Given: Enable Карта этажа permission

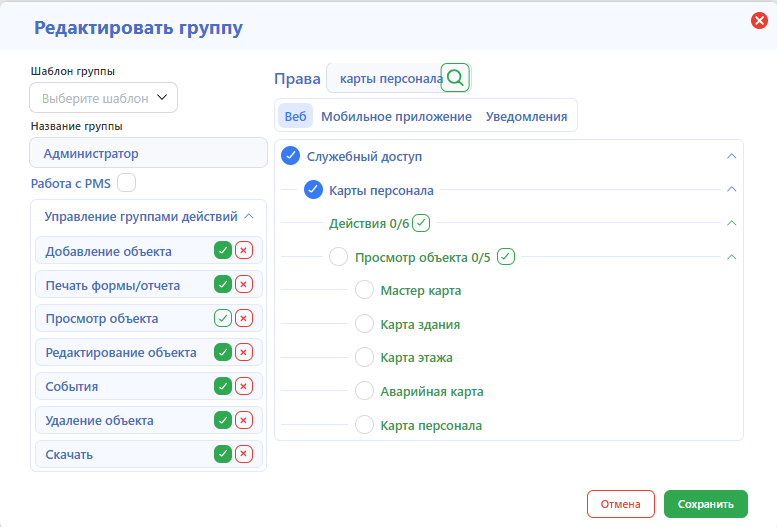Looking at the screenshot, I should click(x=364, y=357).
